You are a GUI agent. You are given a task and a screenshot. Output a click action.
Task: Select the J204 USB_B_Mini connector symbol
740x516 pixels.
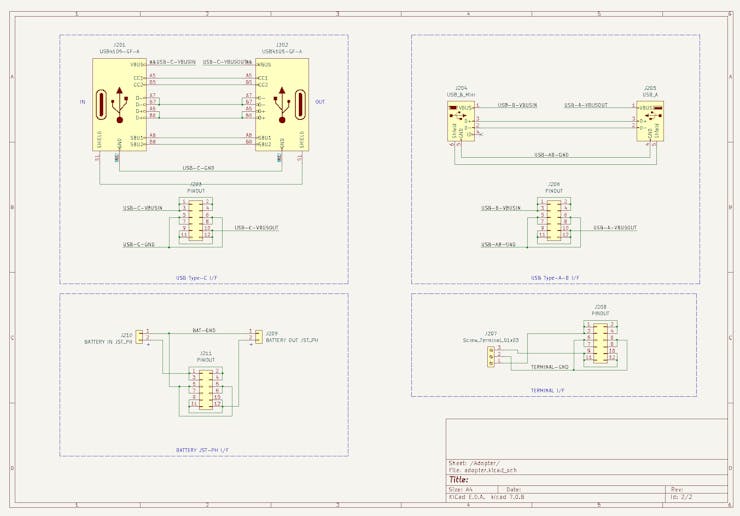coord(461,121)
